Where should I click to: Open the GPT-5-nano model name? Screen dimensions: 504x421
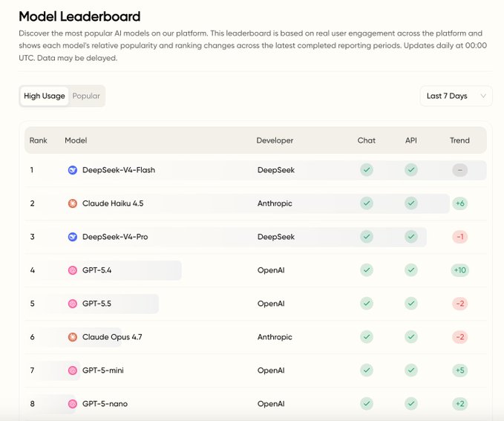pyautogui.click(x=105, y=404)
